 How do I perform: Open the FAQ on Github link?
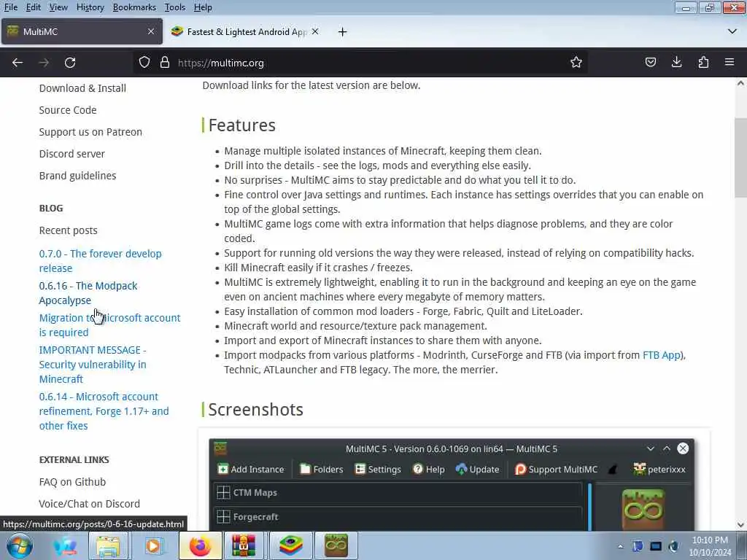click(x=72, y=482)
